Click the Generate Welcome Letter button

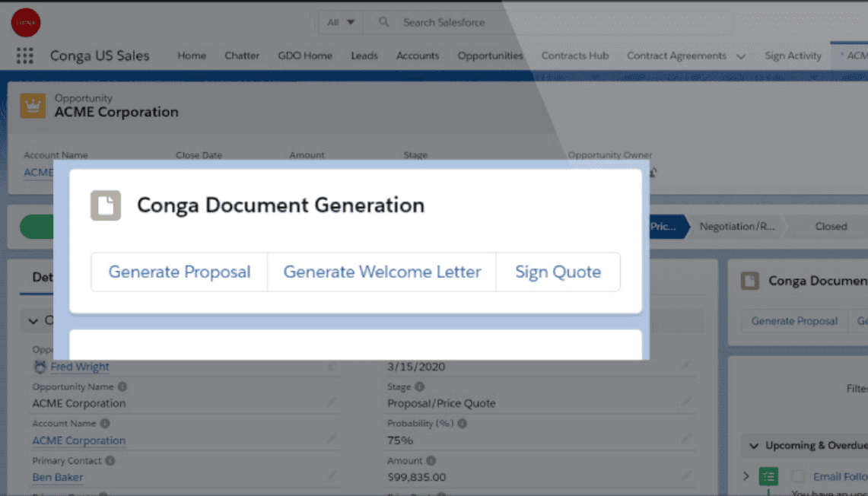click(x=382, y=272)
